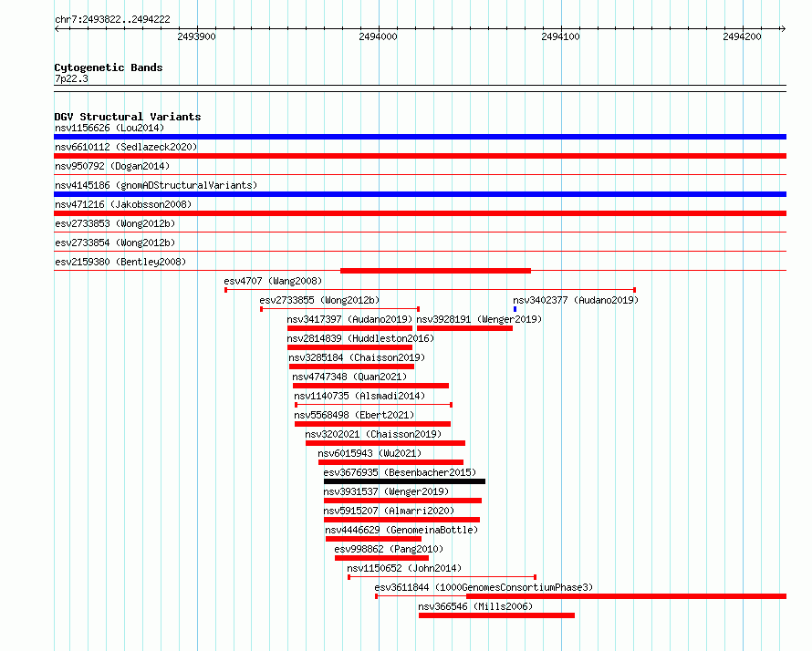Click the nsv1156626 (Lou2014) label
Screen dimensions: 812x651
(109, 128)
